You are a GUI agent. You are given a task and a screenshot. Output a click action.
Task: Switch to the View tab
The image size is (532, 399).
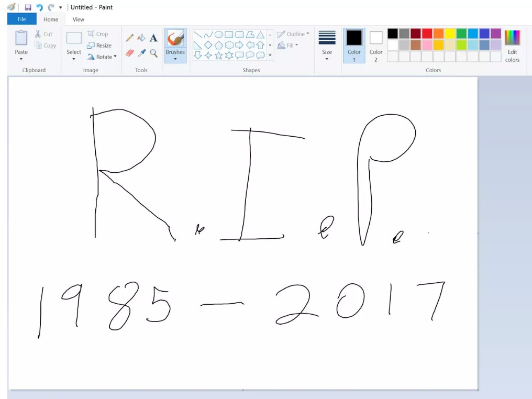point(78,19)
